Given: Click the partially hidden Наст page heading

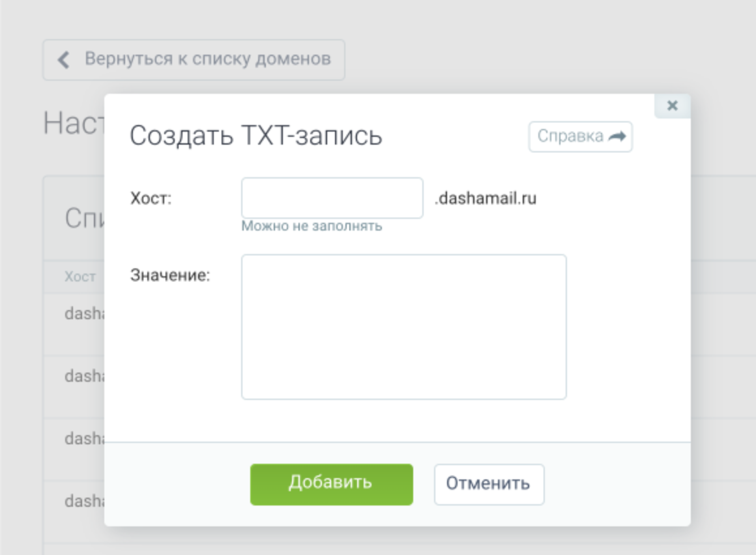Looking at the screenshot, I should [x=73, y=123].
